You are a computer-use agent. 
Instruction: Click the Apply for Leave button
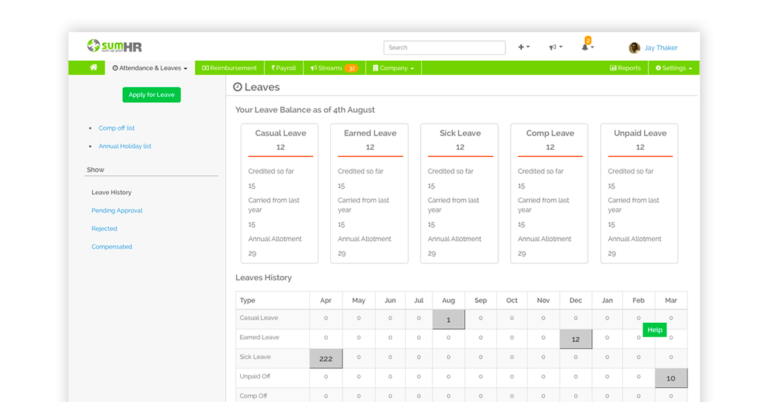151,95
